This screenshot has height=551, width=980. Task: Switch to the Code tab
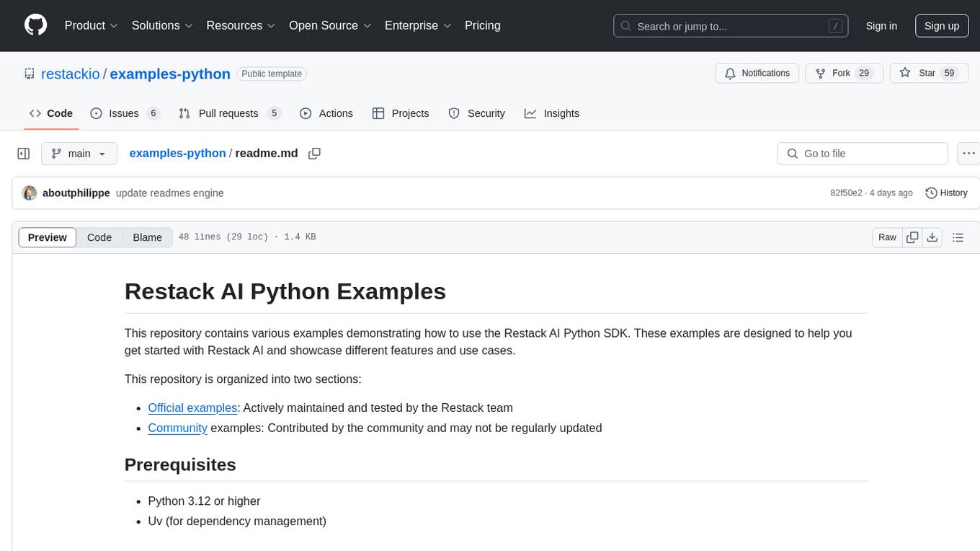tap(50, 113)
